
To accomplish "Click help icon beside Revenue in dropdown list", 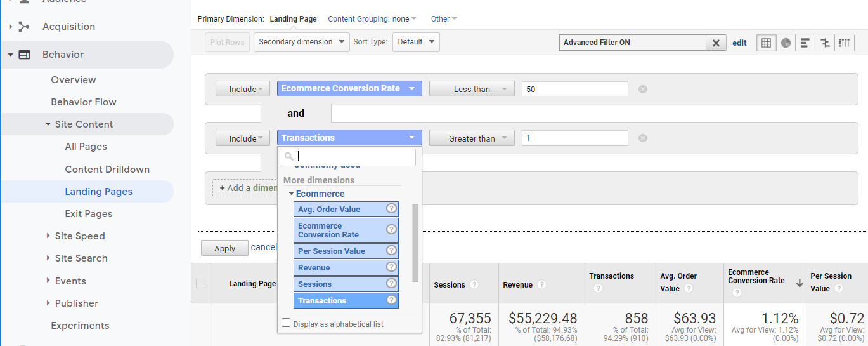I will [391, 267].
